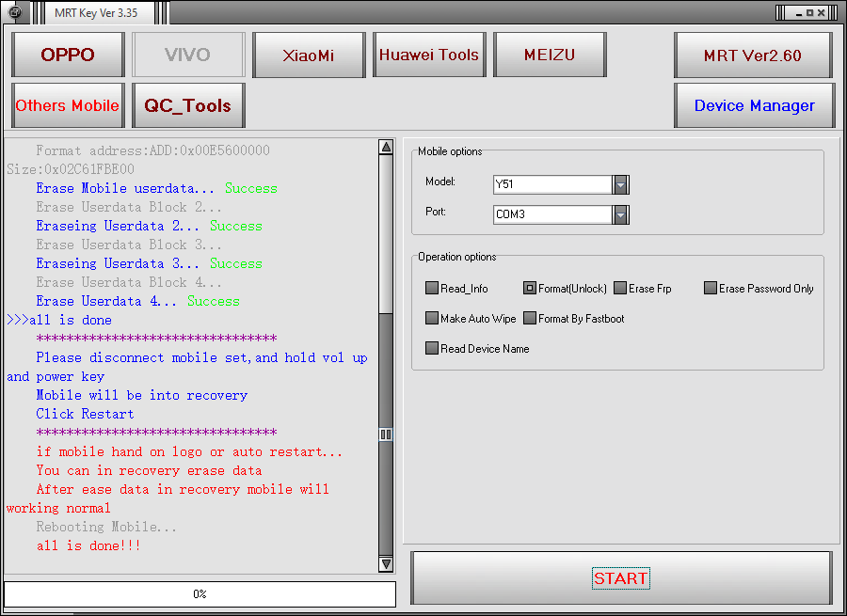The height and width of the screenshot is (616, 847).
Task: Click the 0% progress bar
Action: pos(200,593)
